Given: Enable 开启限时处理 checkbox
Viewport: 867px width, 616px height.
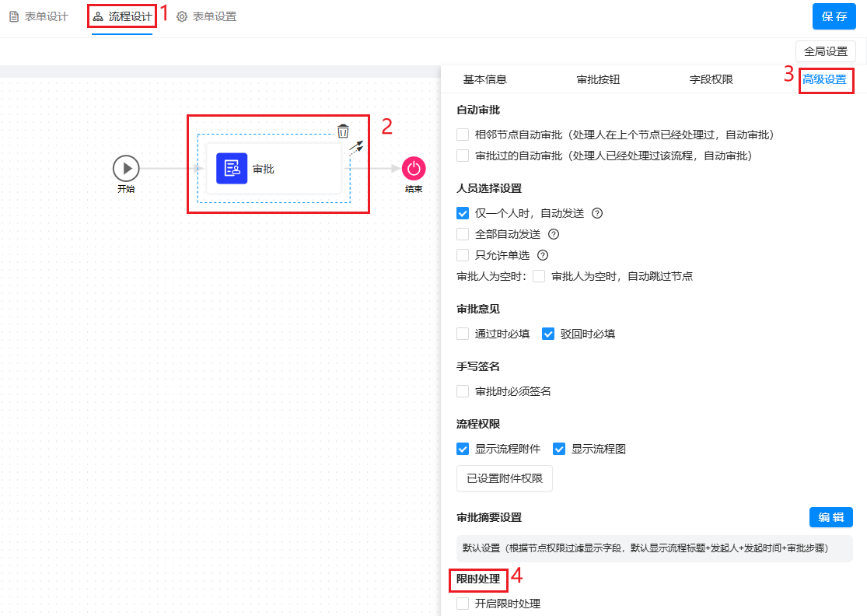Looking at the screenshot, I should tap(463, 604).
